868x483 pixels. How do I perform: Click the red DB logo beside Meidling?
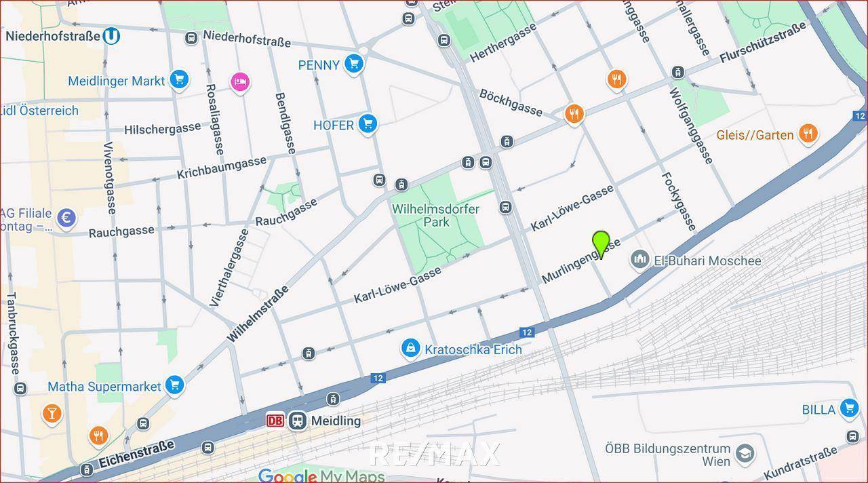point(275,421)
